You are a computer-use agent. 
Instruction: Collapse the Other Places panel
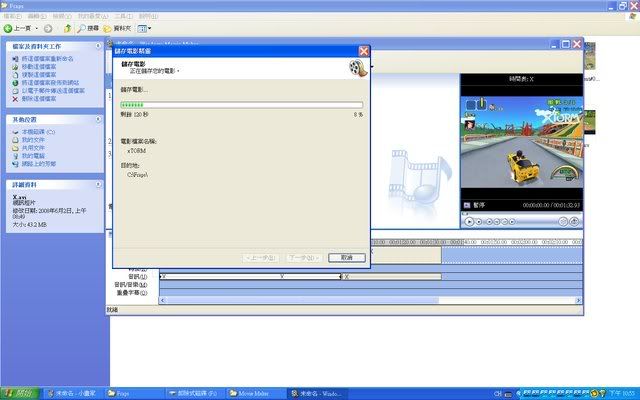[x=100, y=118]
